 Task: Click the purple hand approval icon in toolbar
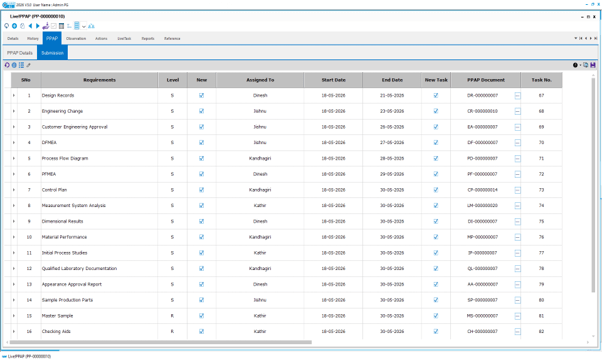pyautogui.click(x=46, y=26)
